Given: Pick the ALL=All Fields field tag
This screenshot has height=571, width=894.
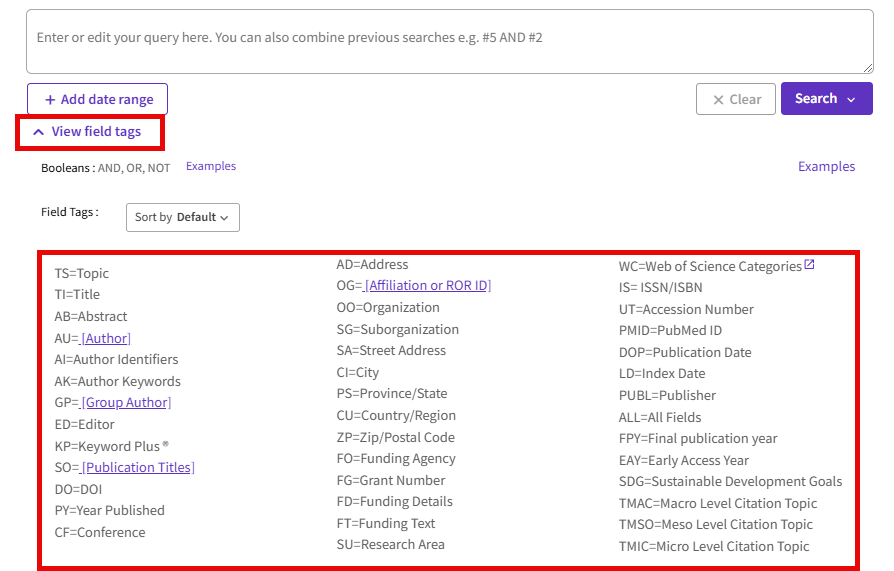Looking at the screenshot, I should [660, 418].
